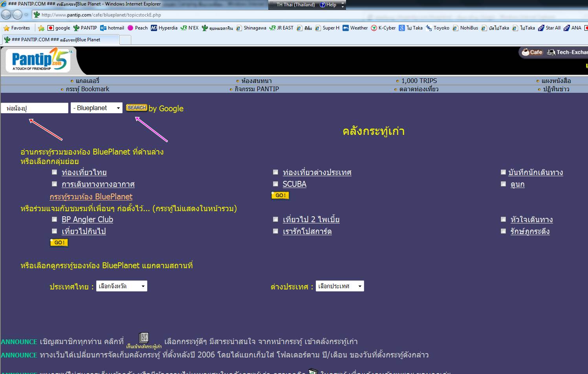Tick the เที่ยวไป 2 ไพเบี้ย checkbox
588x374 pixels.
276,219
